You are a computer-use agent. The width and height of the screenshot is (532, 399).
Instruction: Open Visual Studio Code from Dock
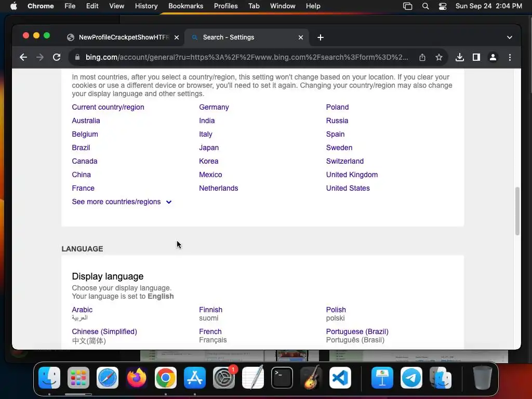click(340, 378)
